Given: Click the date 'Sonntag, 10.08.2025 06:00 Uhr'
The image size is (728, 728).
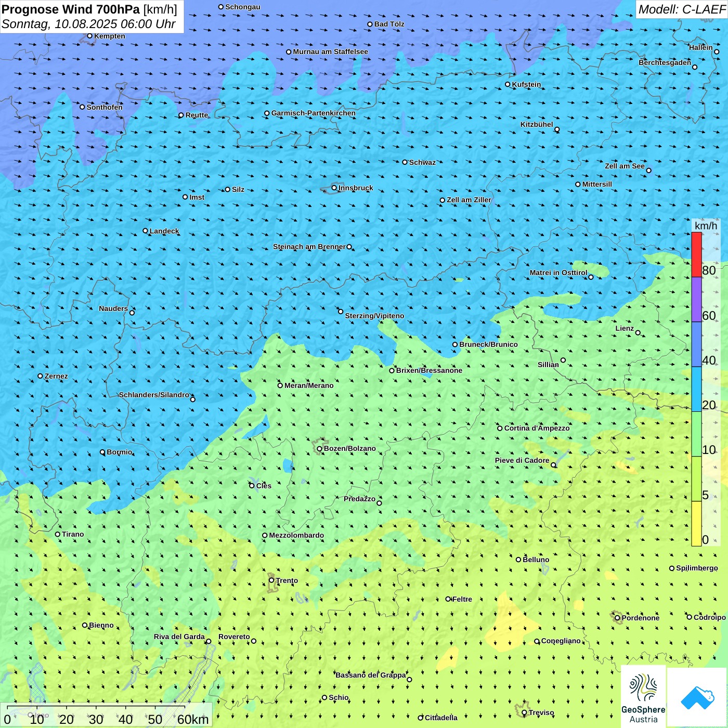Looking at the screenshot, I should [x=88, y=24].
